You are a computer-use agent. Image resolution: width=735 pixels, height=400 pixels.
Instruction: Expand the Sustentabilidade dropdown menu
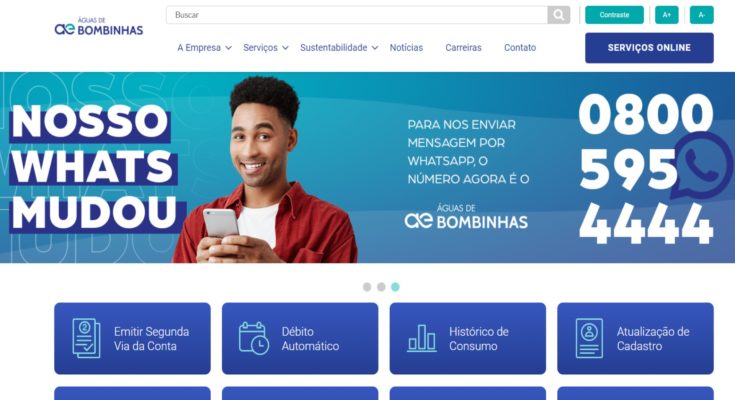(339, 48)
